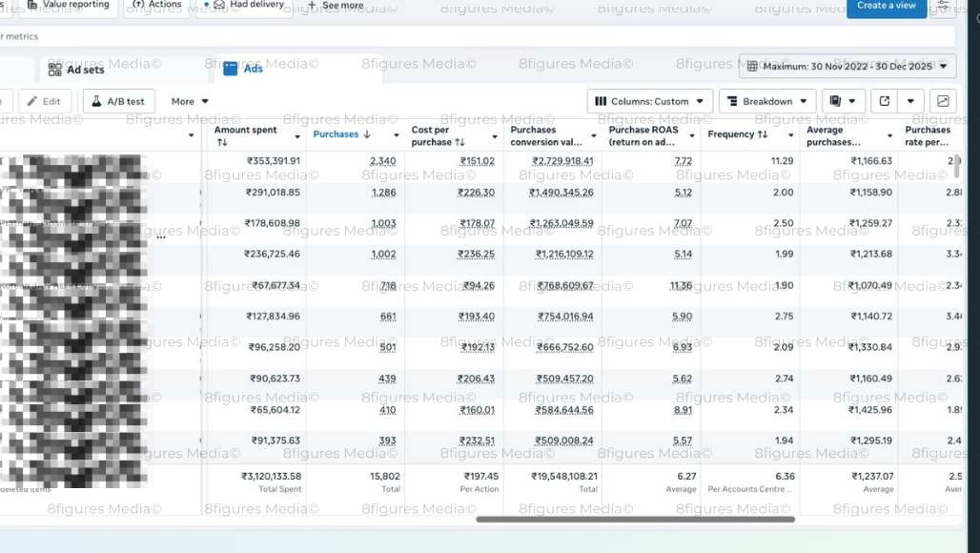
Task: Click Cost per purchase sort arrows
Action: (459, 142)
